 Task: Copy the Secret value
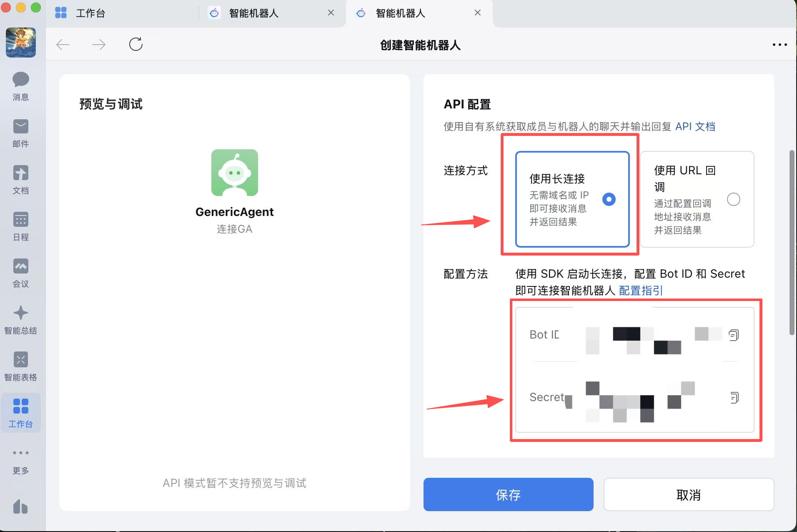tap(734, 397)
